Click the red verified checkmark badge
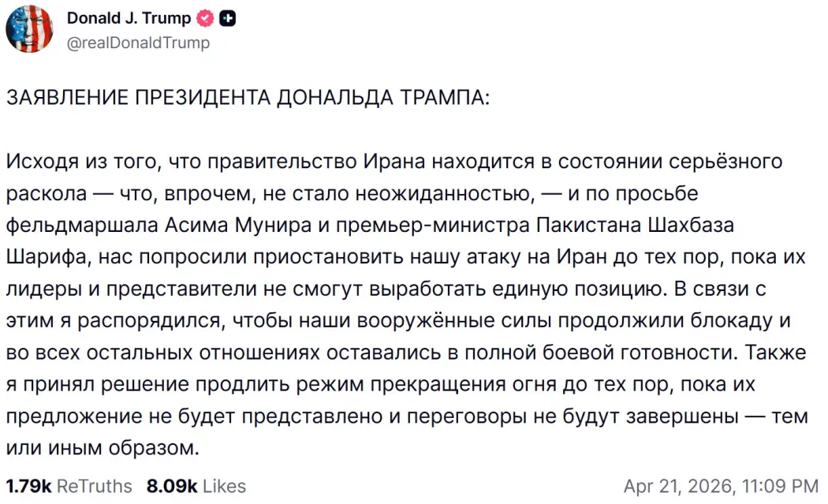This screenshot has height=504, width=828. 205,19
